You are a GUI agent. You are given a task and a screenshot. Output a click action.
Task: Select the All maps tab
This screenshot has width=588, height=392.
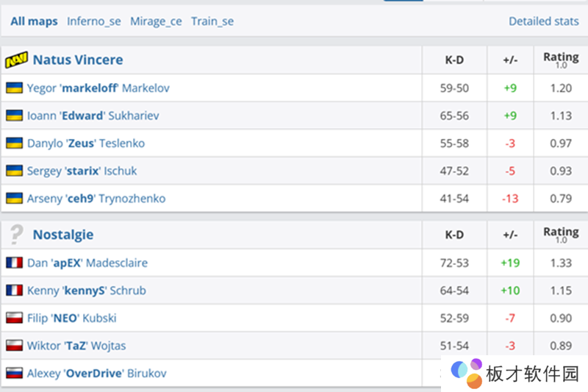coord(34,21)
